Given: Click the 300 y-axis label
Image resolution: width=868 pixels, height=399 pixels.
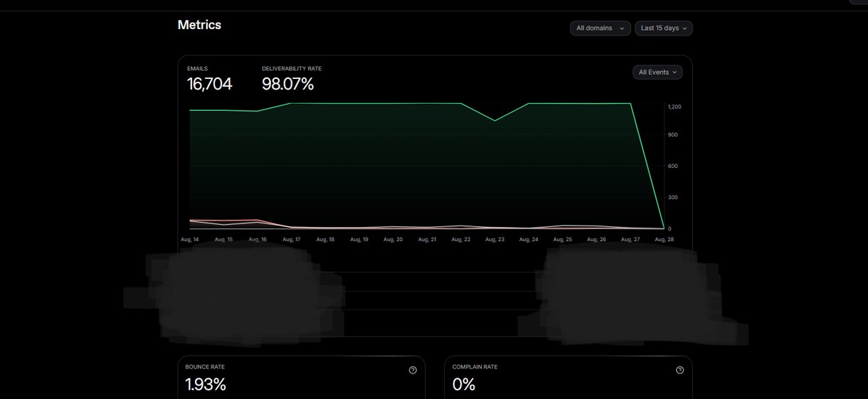Looking at the screenshot, I should (673, 198).
